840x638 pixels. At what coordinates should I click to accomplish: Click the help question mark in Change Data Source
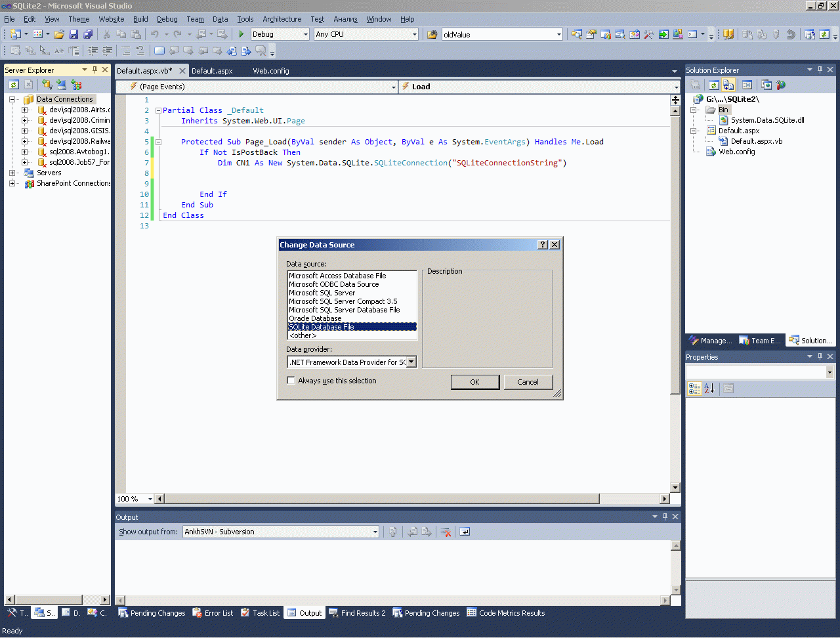pos(542,245)
